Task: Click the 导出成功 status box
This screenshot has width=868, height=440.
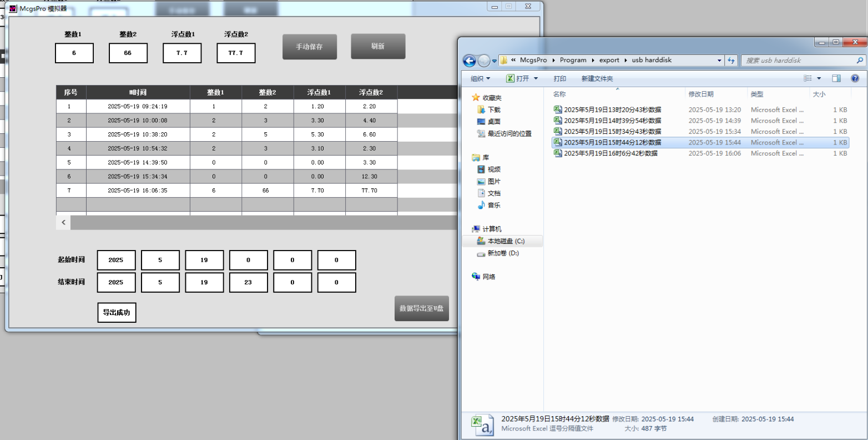Action: [x=117, y=313]
